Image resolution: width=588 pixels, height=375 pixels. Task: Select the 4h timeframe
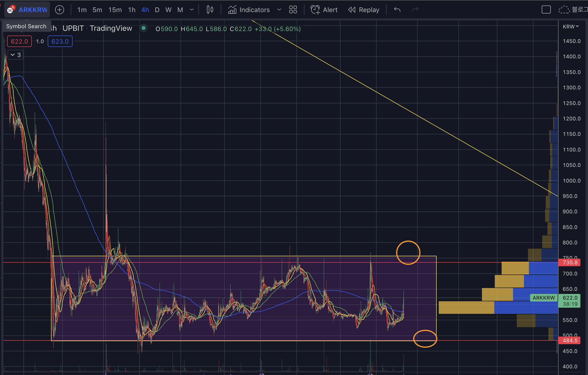click(145, 10)
